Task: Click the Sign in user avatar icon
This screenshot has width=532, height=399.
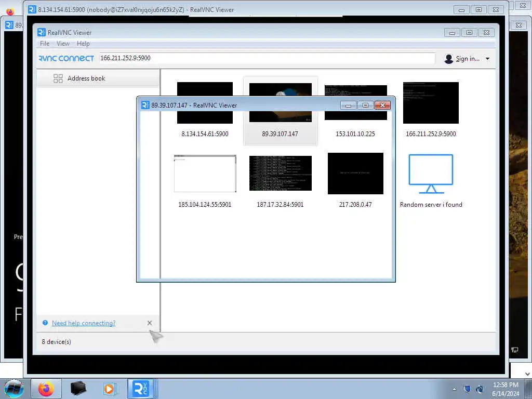Action: [x=448, y=59]
